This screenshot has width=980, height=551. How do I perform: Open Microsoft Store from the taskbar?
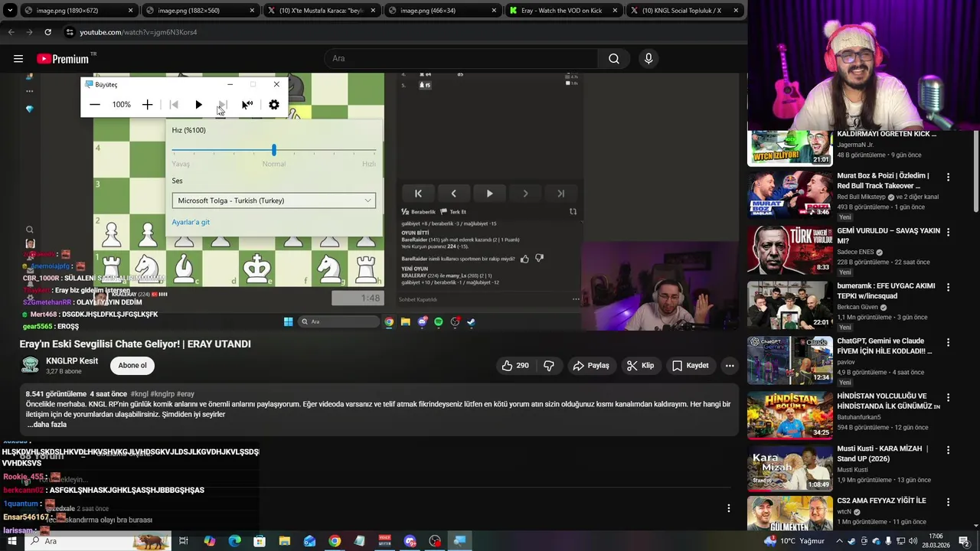260,541
